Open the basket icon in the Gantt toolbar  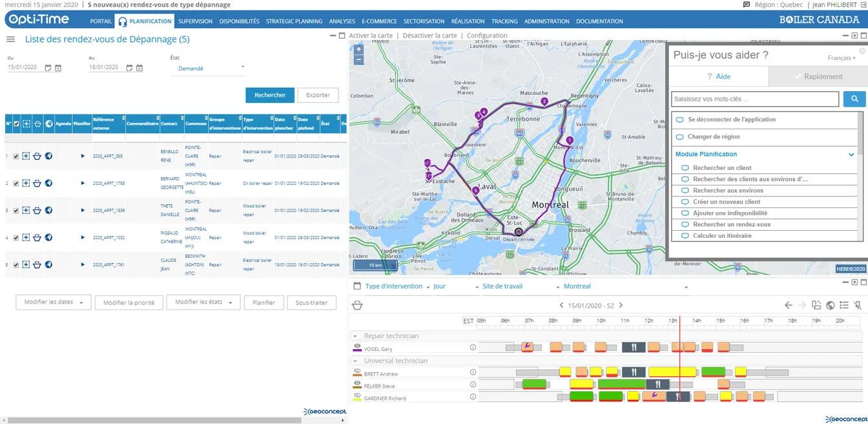click(357, 305)
